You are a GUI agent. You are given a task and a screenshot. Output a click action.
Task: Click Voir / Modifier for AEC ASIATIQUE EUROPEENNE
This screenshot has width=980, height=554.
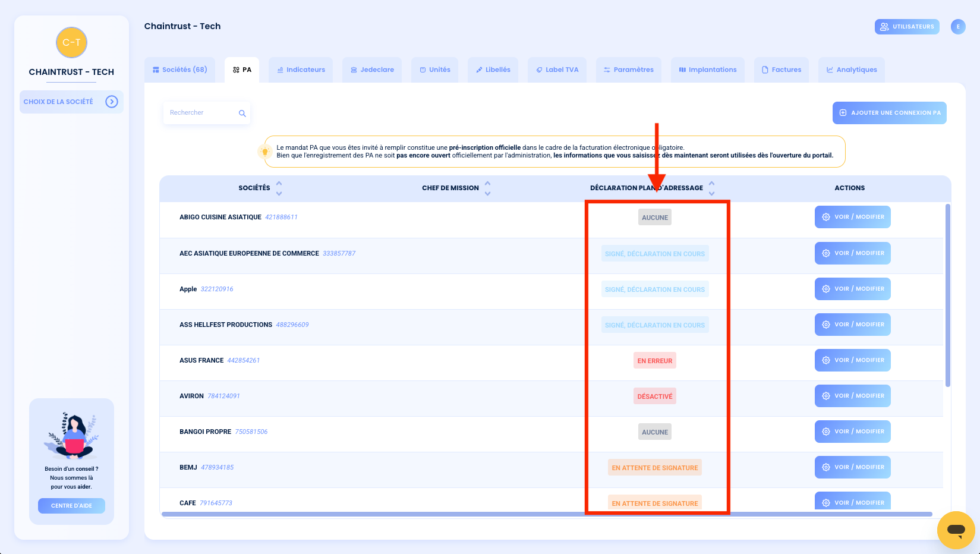(853, 253)
